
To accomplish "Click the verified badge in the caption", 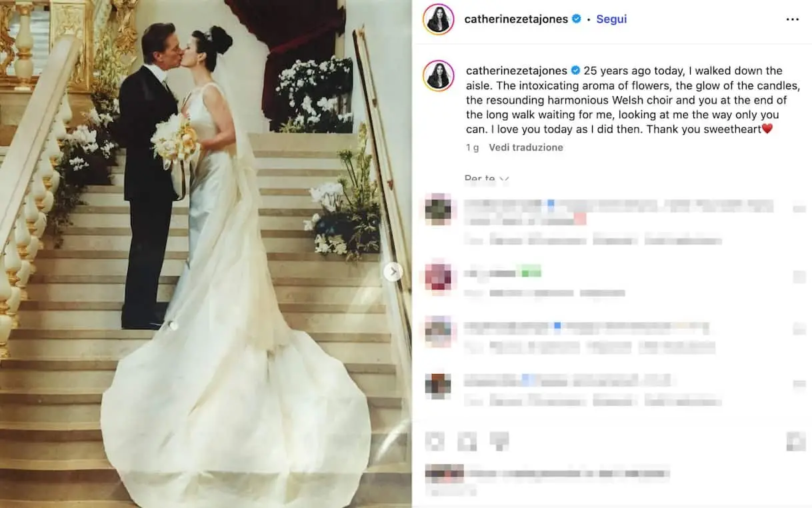I will click(575, 71).
